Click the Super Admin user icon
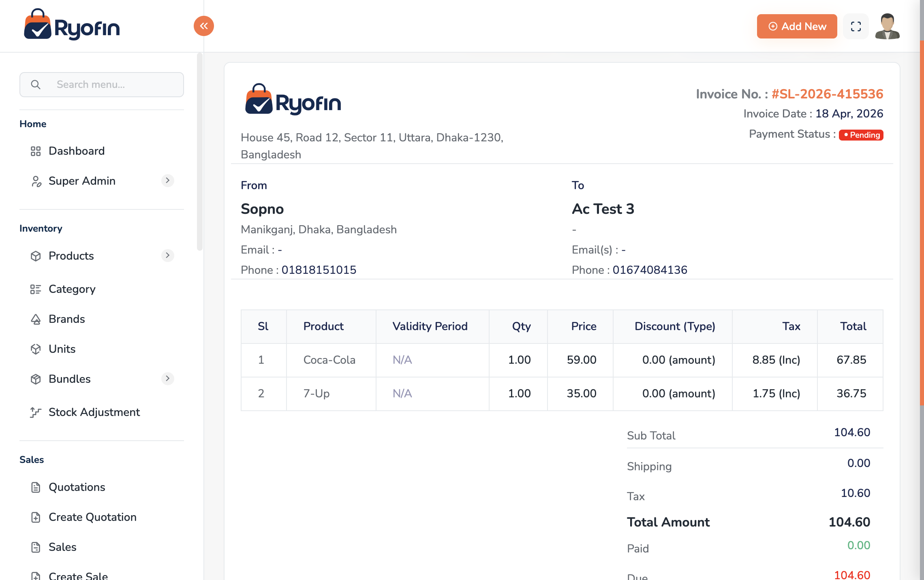This screenshot has height=580, width=924. [x=36, y=181]
